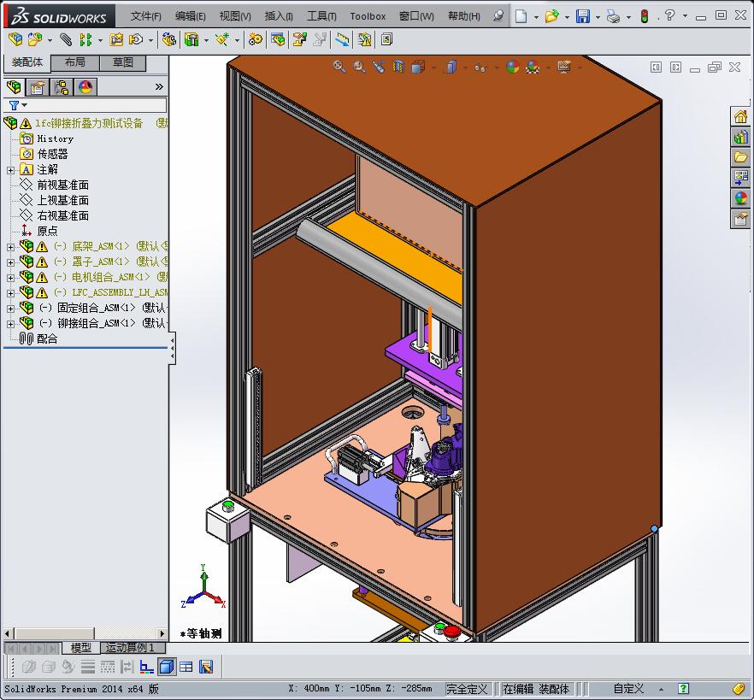The height and width of the screenshot is (700, 754).
Task: Click the Apply Scene icon
Action: [533, 67]
